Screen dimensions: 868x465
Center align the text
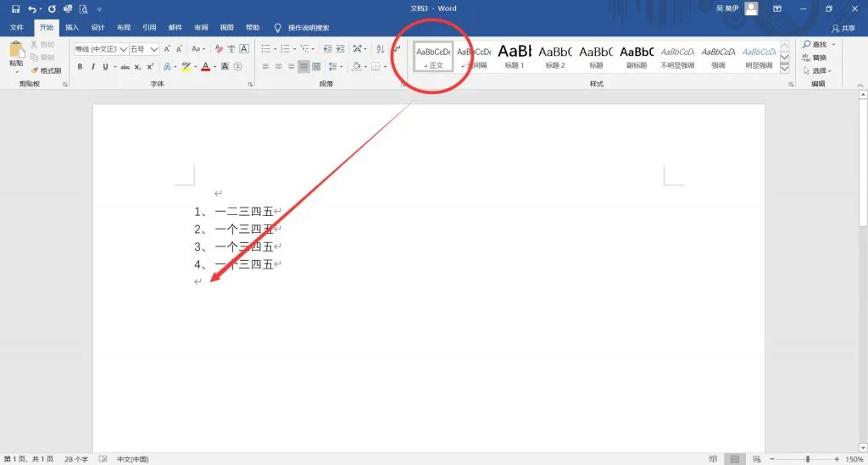pos(278,66)
